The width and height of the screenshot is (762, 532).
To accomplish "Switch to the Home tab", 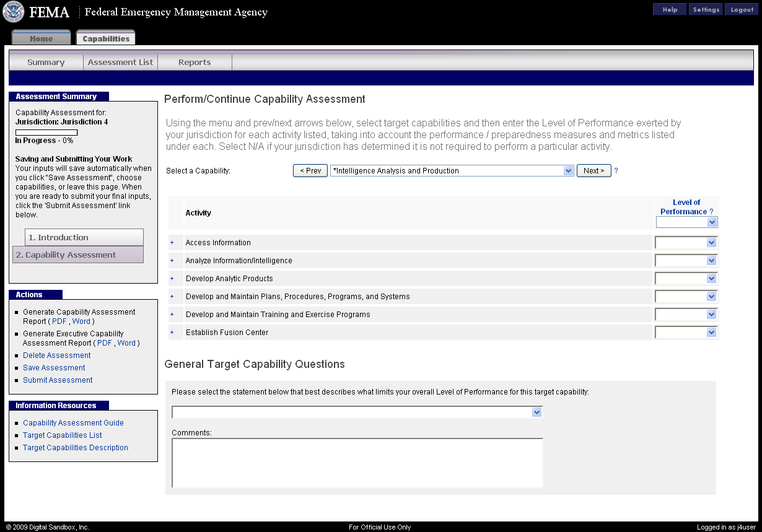I will [42, 38].
